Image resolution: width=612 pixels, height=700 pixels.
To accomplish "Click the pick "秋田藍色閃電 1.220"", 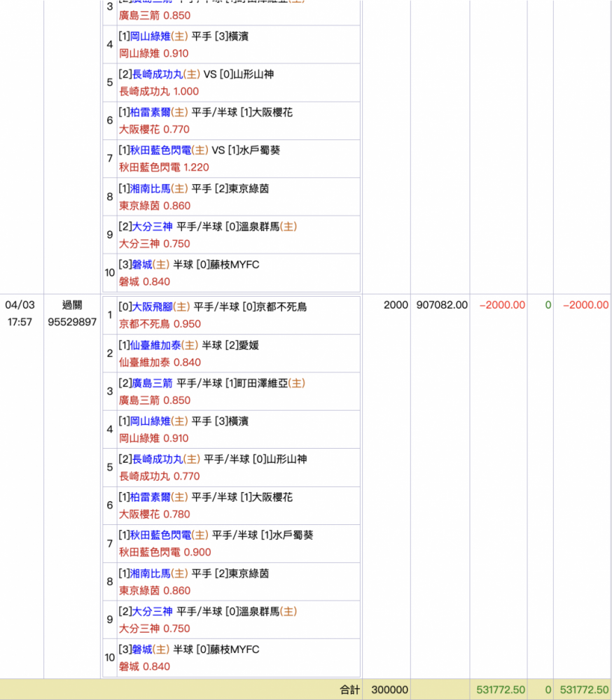I will click(164, 167).
